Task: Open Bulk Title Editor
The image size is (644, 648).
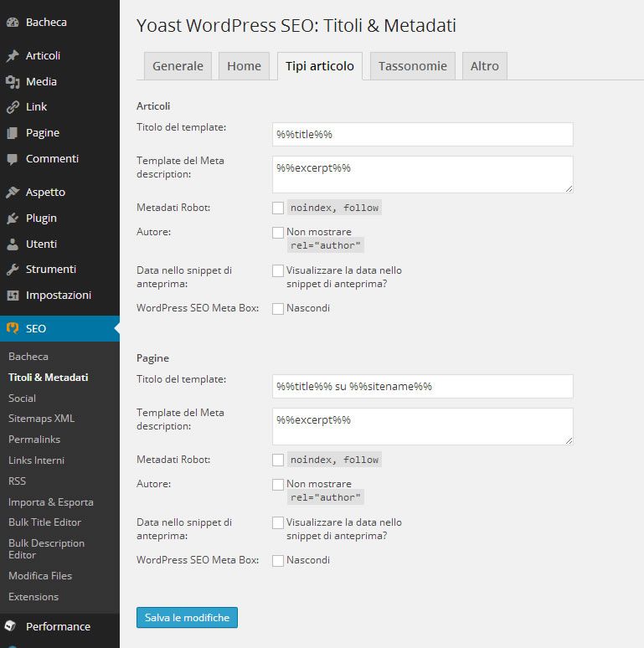Action: pyautogui.click(x=44, y=522)
